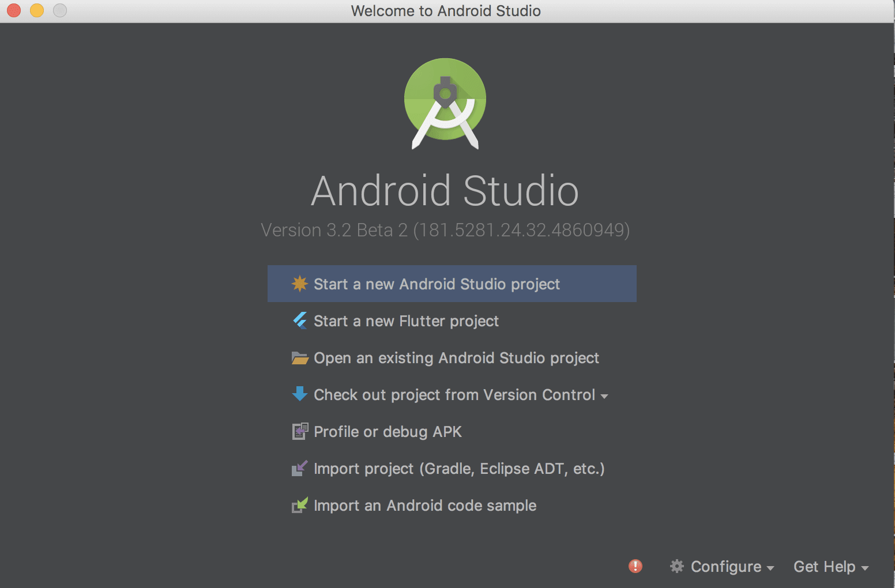Viewport: 895px width, 588px height.
Task: Click the Flutter logo icon
Action: [300, 321]
